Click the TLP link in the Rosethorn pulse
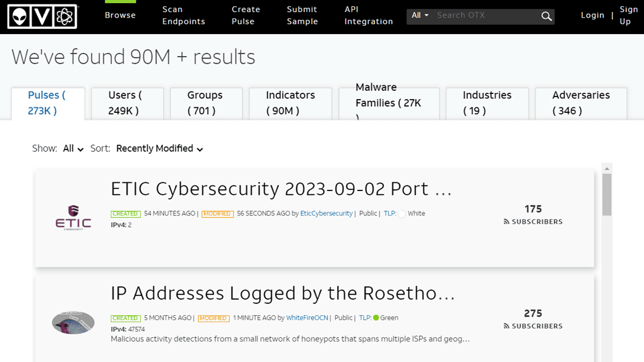Image resolution: width=644 pixels, height=362 pixels. click(x=365, y=318)
